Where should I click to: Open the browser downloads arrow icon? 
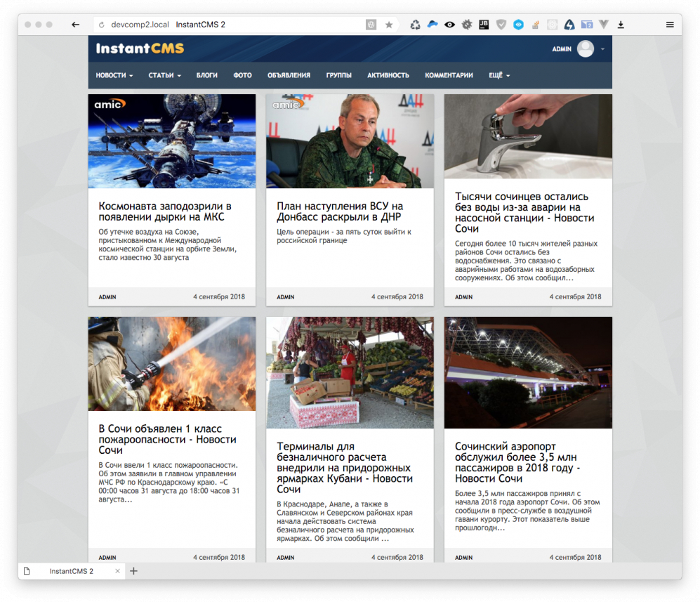(x=621, y=25)
